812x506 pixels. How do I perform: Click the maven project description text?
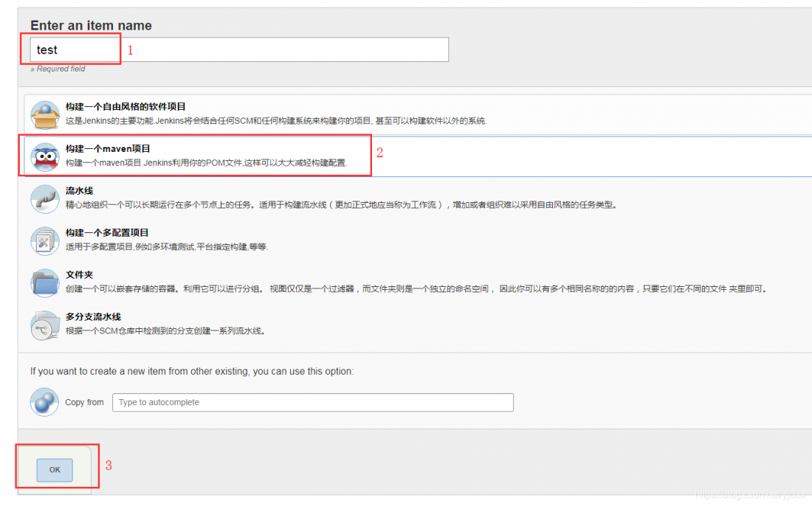[206, 163]
